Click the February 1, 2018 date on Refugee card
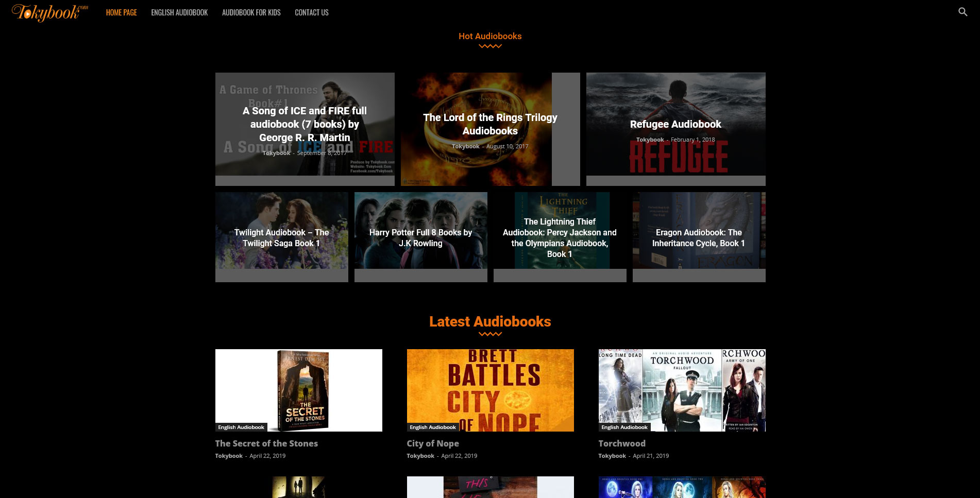Viewport: 980px width, 498px height. (x=693, y=140)
